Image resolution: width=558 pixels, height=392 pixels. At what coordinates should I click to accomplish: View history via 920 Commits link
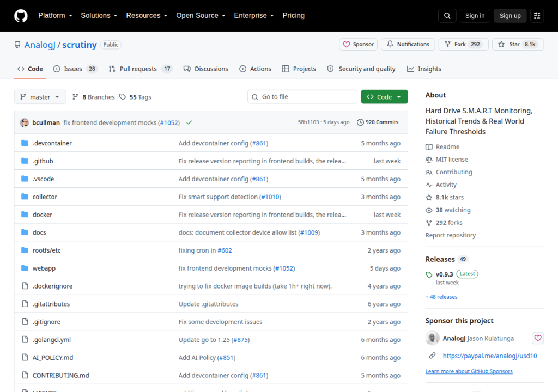coord(378,122)
